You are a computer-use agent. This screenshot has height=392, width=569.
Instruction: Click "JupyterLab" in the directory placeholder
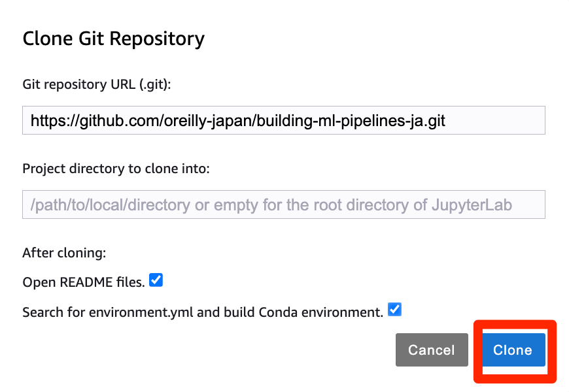pyautogui.click(x=472, y=205)
